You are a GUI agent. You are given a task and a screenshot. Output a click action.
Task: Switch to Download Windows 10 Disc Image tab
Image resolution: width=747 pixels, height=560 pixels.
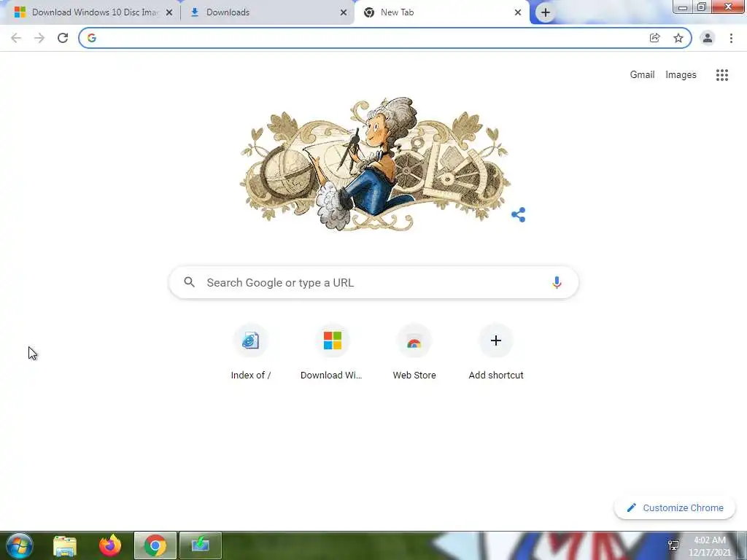(93, 12)
